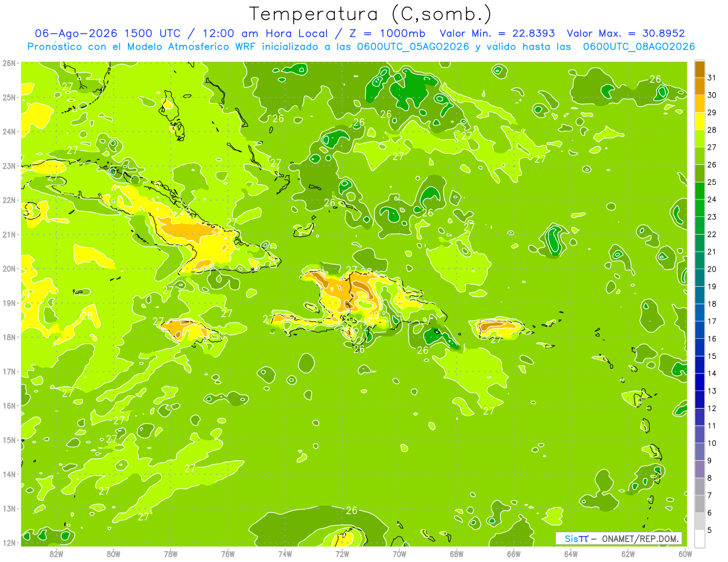Click the gray legend swatch between 6 and 7

pyautogui.click(x=699, y=504)
